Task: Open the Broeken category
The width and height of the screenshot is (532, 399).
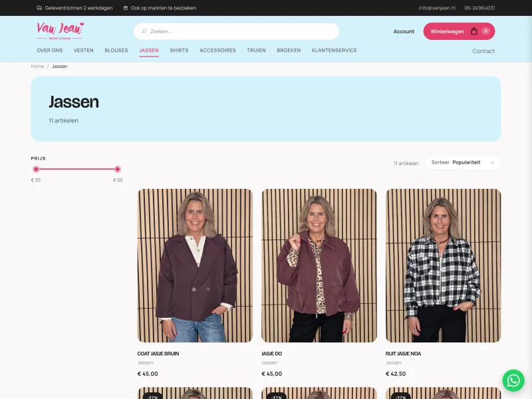Action: pos(289,51)
